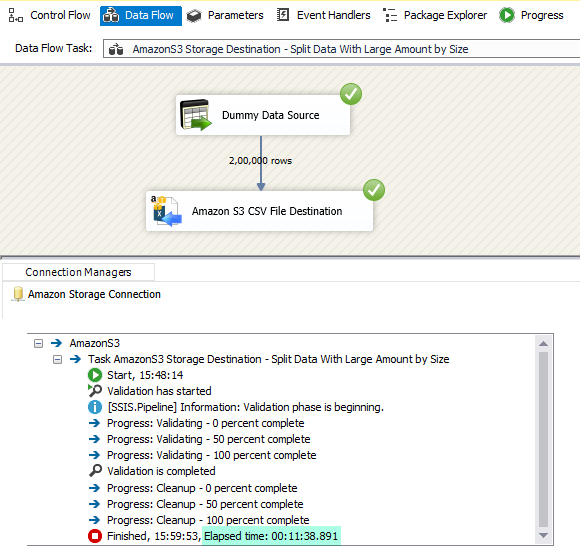Click the Amazon S3 CSV destination icon
This screenshot has width=580, height=546.
pos(166,211)
